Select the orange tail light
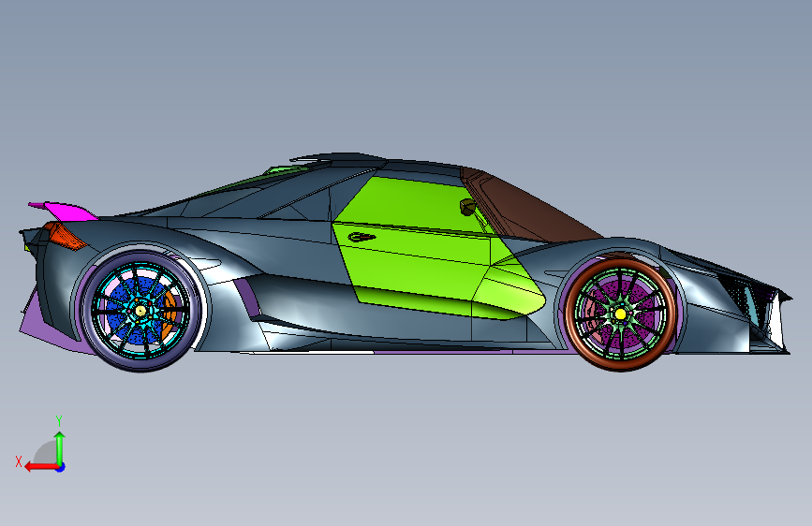The image size is (812, 526). [65, 236]
